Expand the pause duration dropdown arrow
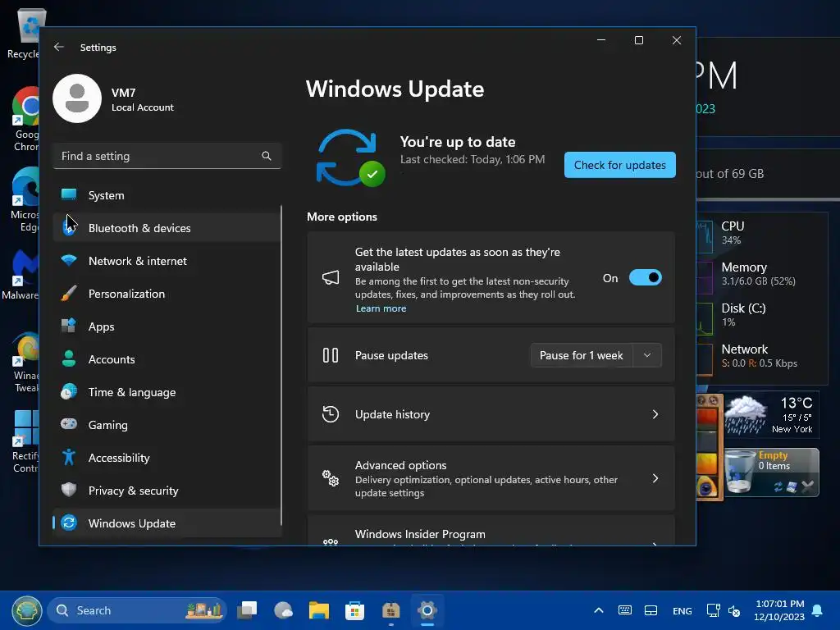 (647, 355)
